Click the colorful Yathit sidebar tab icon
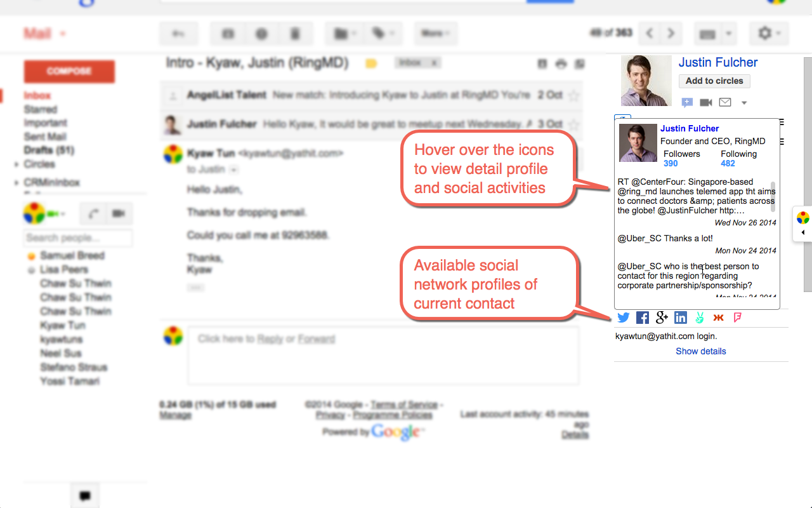 (x=803, y=218)
